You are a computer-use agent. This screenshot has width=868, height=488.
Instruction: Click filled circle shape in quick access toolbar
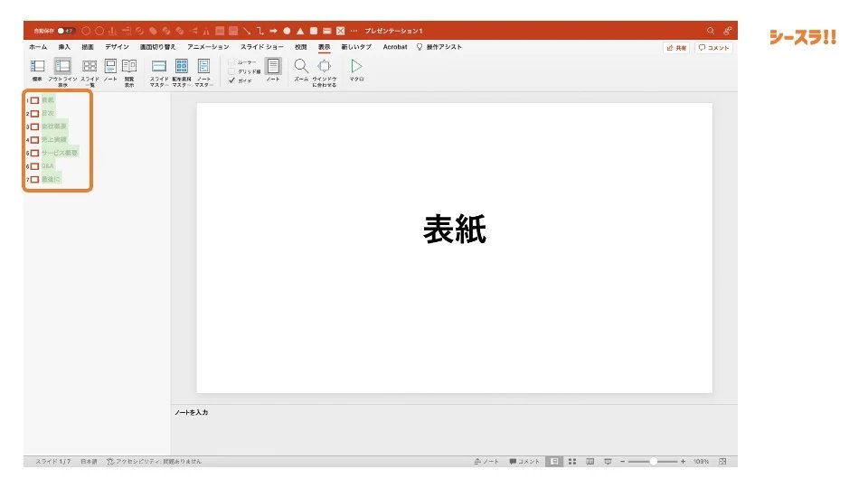pos(287,31)
